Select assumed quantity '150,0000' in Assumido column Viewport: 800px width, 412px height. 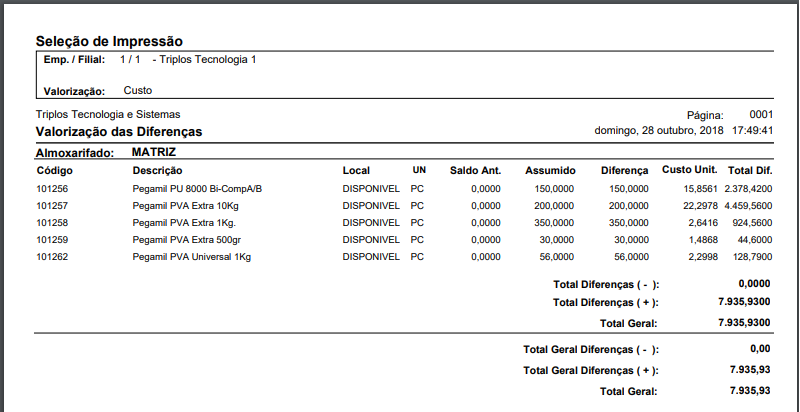click(554, 189)
